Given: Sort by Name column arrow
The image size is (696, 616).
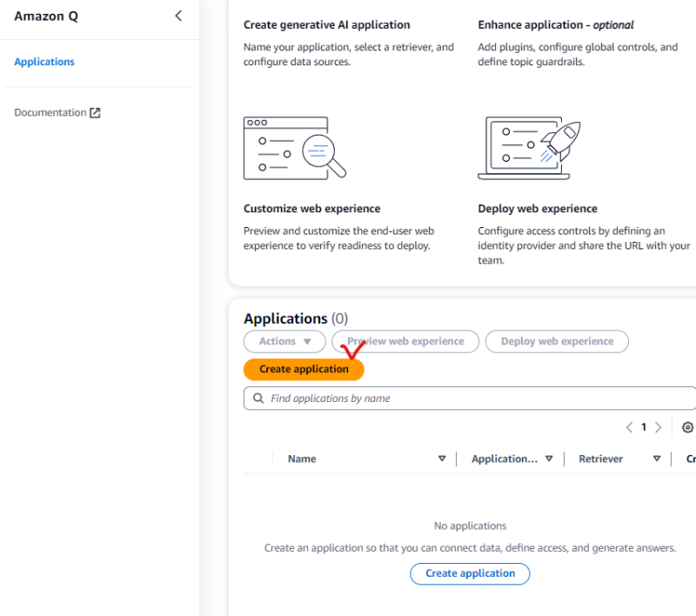Looking at the screenshot, I should point(442,459).
